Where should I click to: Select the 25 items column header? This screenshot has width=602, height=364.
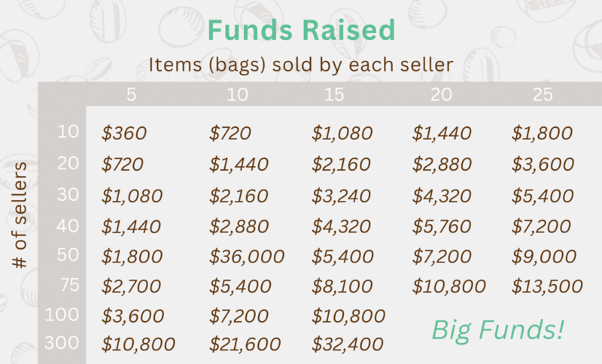pos(542,95)
